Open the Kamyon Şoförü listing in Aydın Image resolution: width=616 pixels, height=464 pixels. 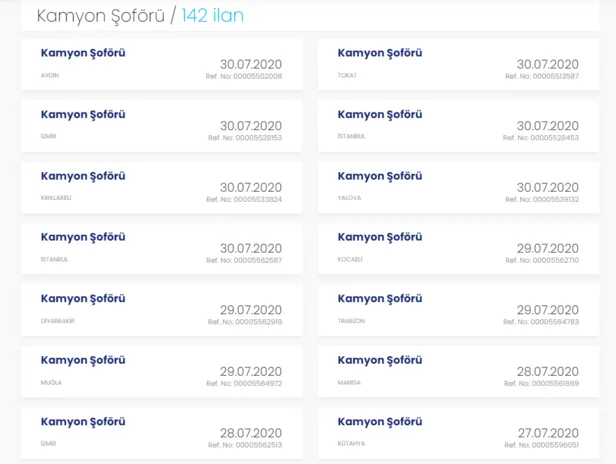tap(83, 53)
